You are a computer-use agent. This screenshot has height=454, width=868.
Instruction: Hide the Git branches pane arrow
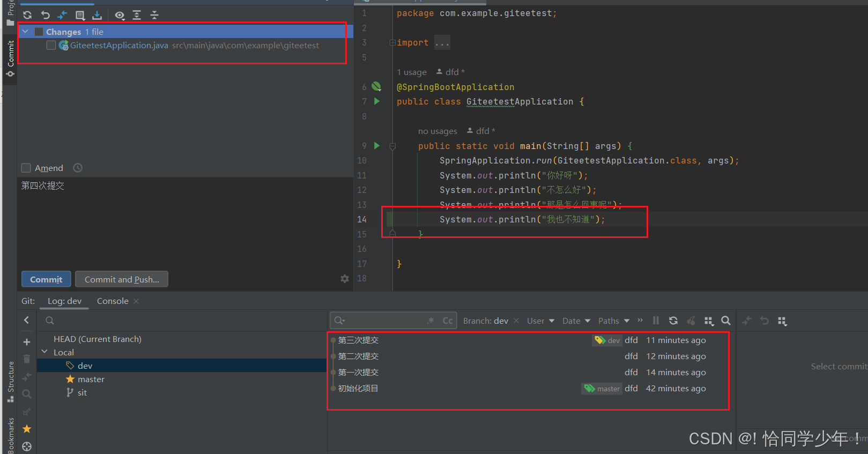27,320
